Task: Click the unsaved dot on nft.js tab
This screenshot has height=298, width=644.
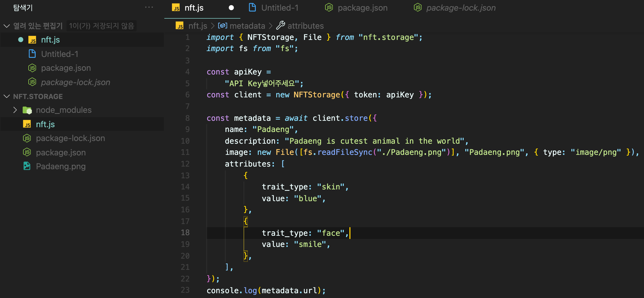Action: [x=231, y=8]
